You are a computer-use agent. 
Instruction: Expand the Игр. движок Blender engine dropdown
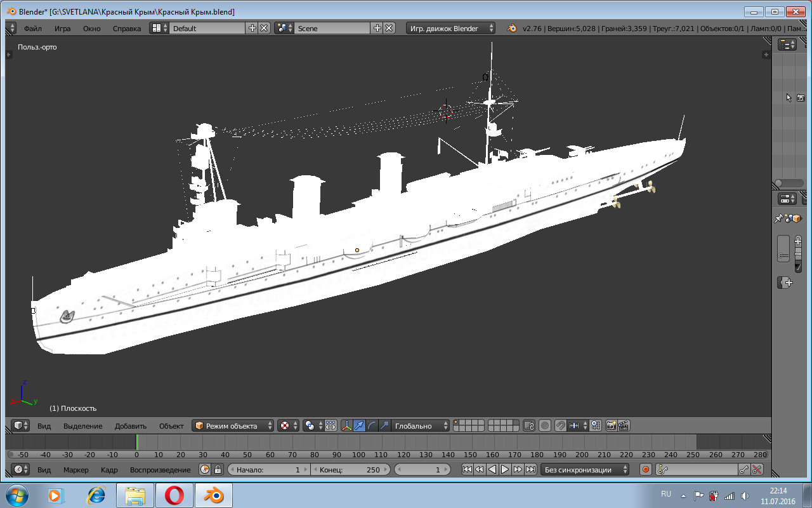[x=451, y=28]
